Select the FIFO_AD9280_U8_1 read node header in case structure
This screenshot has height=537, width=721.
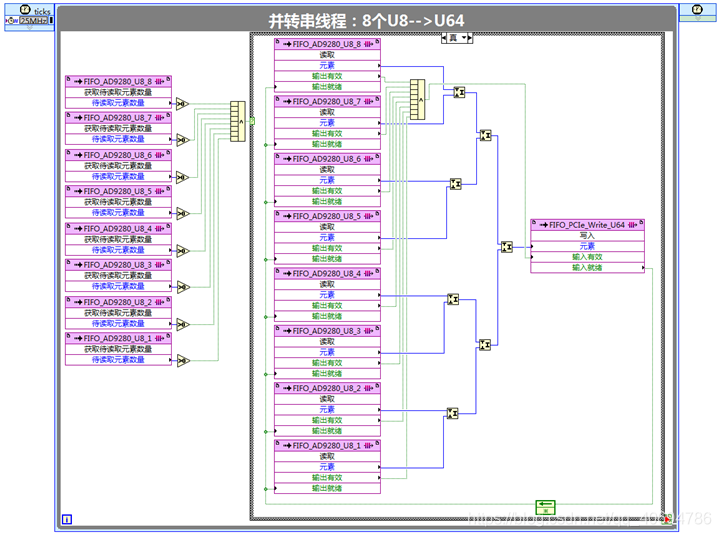coord(327,446)
